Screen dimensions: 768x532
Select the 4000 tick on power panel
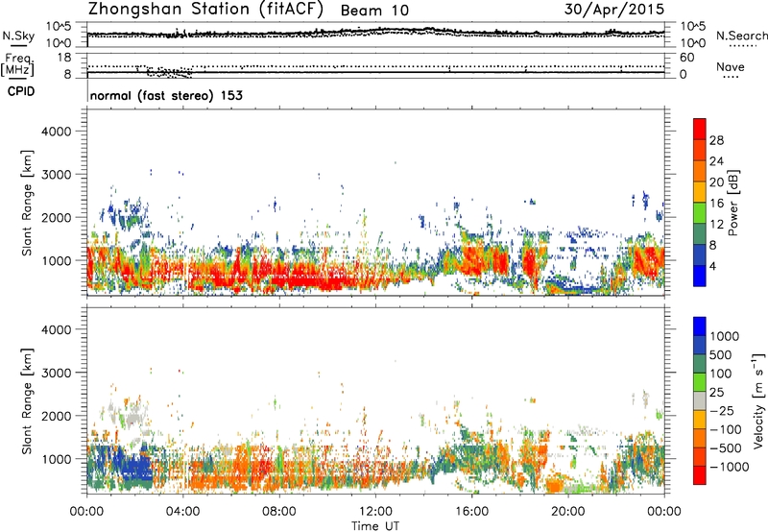point(56,132)
